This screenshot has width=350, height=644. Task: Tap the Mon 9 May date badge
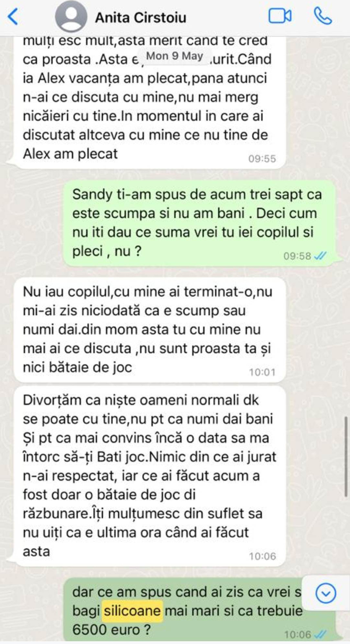coord(174,56)
